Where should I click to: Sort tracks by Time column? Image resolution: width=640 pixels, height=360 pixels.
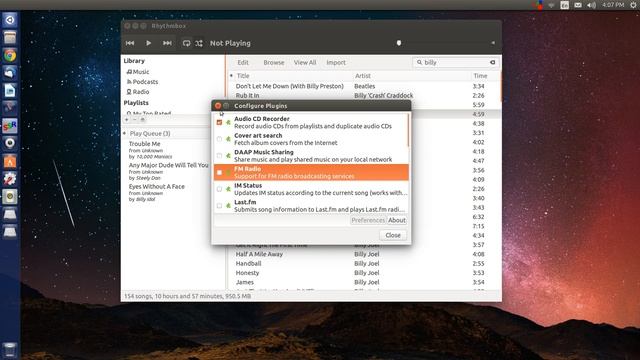[480, 76]
